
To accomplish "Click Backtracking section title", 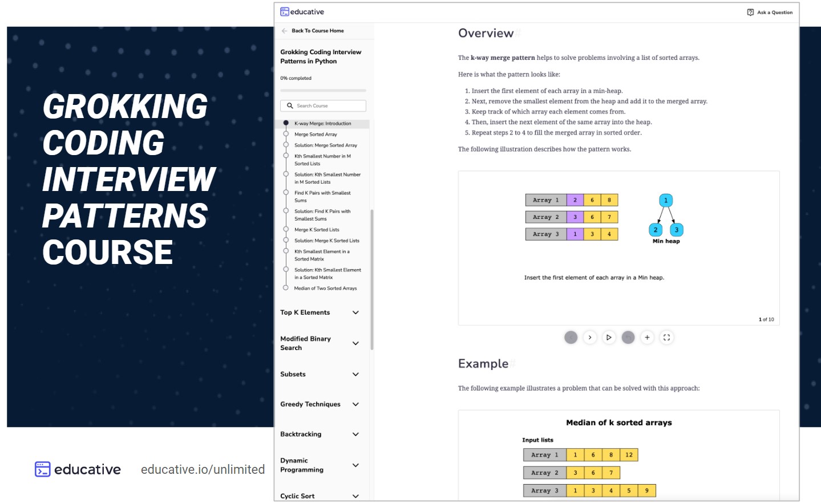I will tap(301, 434).
